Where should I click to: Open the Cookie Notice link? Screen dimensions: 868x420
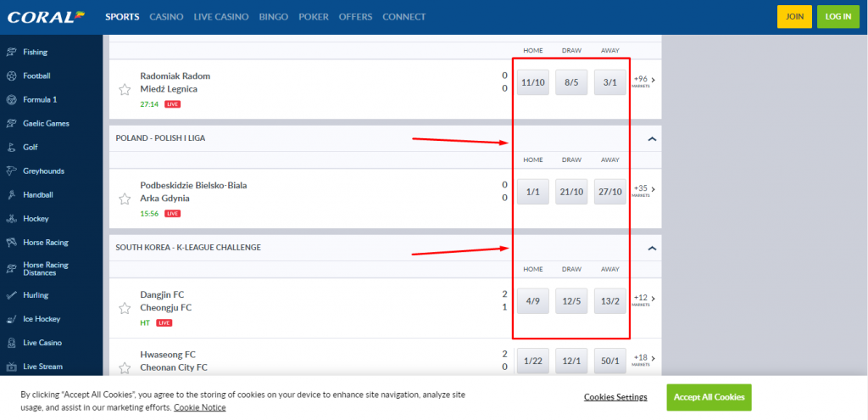pyautogui.click(x=200, y=407)
